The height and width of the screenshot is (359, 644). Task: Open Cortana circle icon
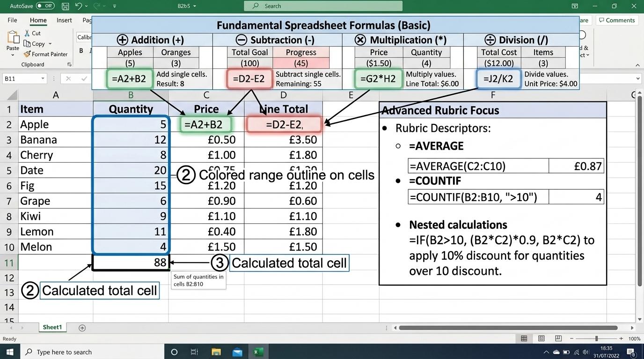tap(174, 352)
